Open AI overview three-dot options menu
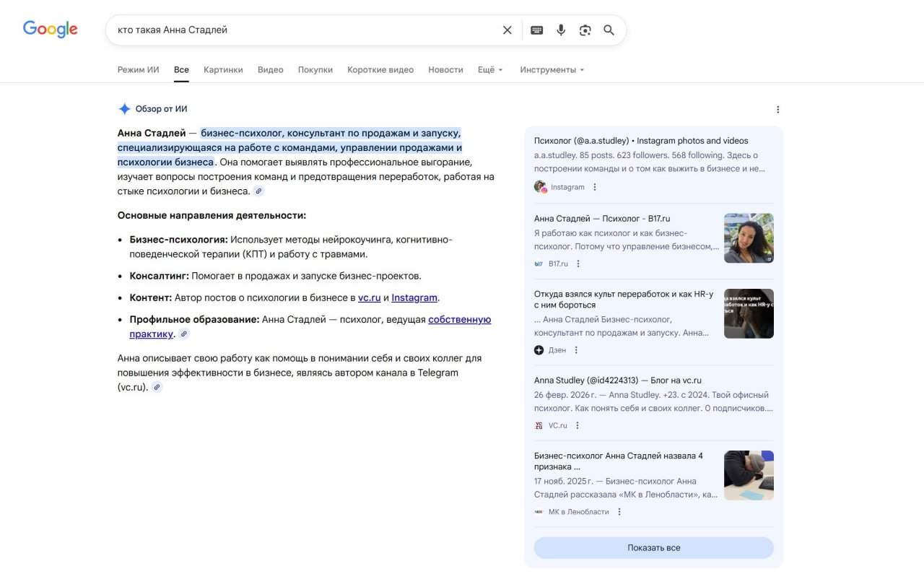924x574 pixels. (777, 110)
